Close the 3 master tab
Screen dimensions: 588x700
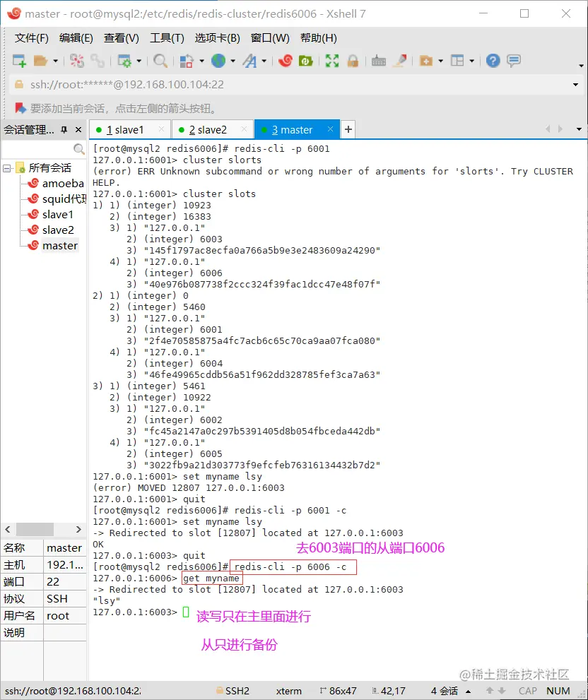tap(330, 129)
